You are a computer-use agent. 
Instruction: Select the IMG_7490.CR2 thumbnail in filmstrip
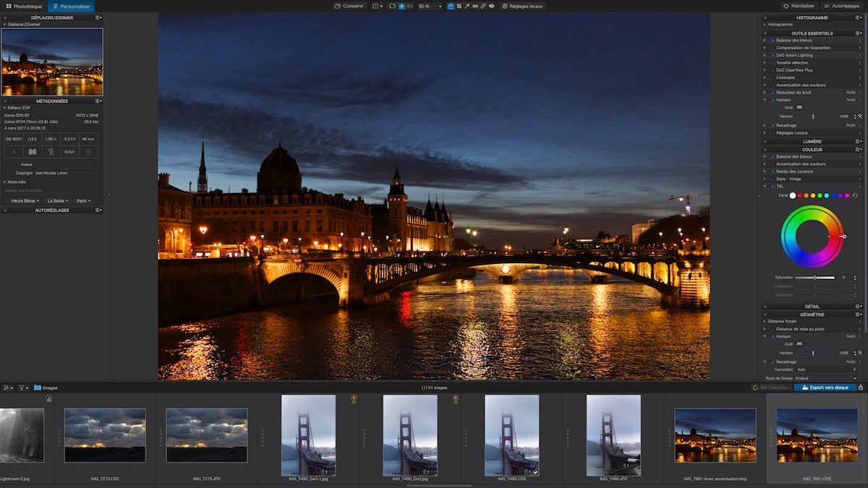(511, 435)
